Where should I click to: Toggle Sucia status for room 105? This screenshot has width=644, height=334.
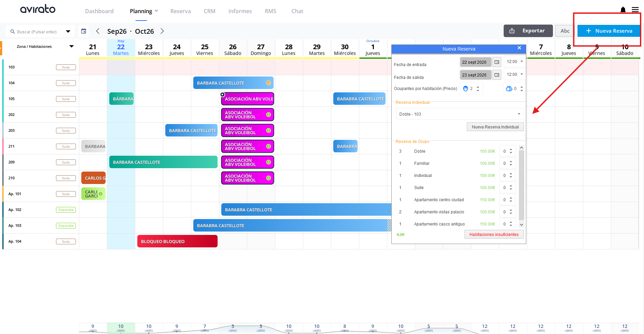click(x=66, y=99)
